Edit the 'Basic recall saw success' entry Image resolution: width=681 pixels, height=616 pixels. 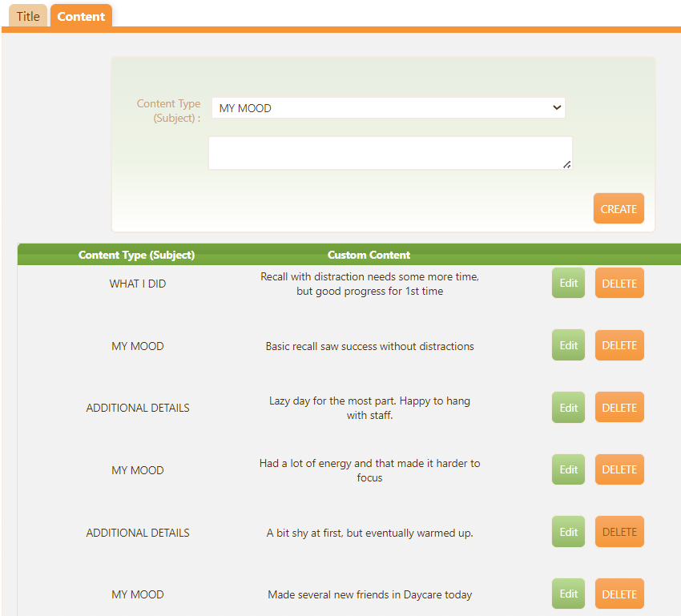[x=568, y=345]
